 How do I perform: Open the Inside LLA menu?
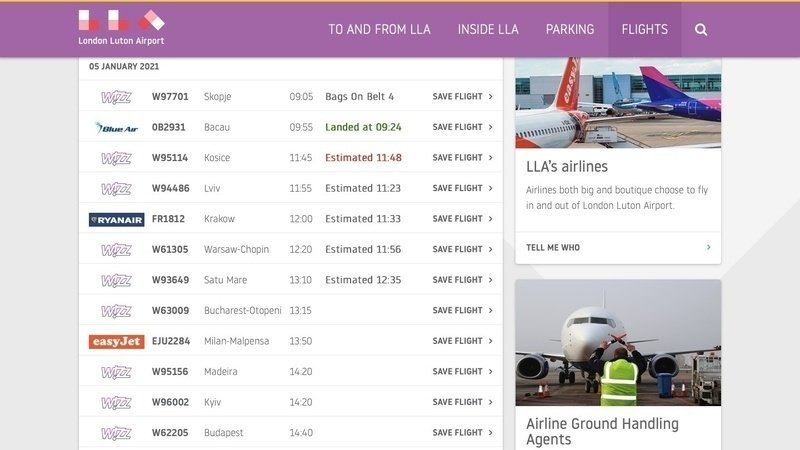pyautogui.click(x=488, y=30)
